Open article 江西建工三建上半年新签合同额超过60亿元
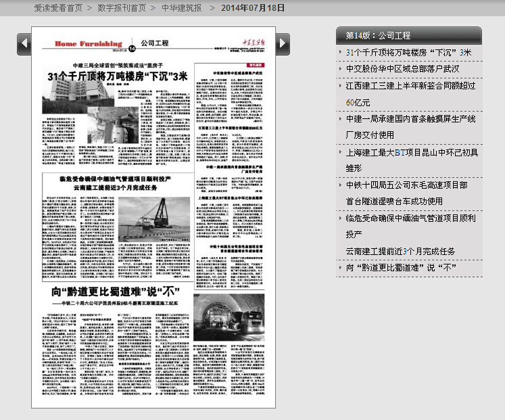 410,86
